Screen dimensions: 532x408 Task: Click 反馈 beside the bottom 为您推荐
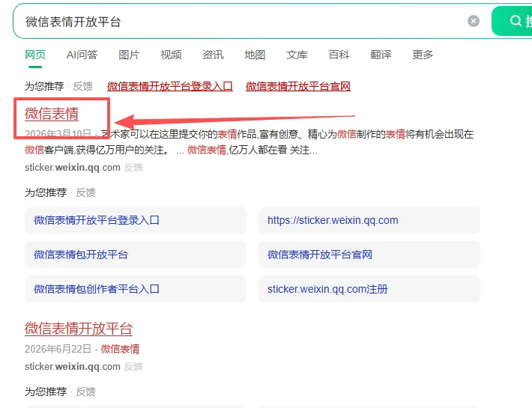point(86,392)
